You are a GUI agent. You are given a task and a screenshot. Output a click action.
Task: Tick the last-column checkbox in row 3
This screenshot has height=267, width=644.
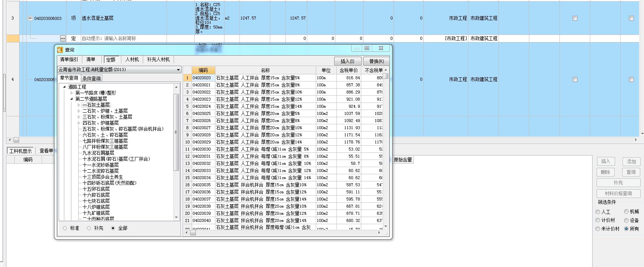[631, 18]
